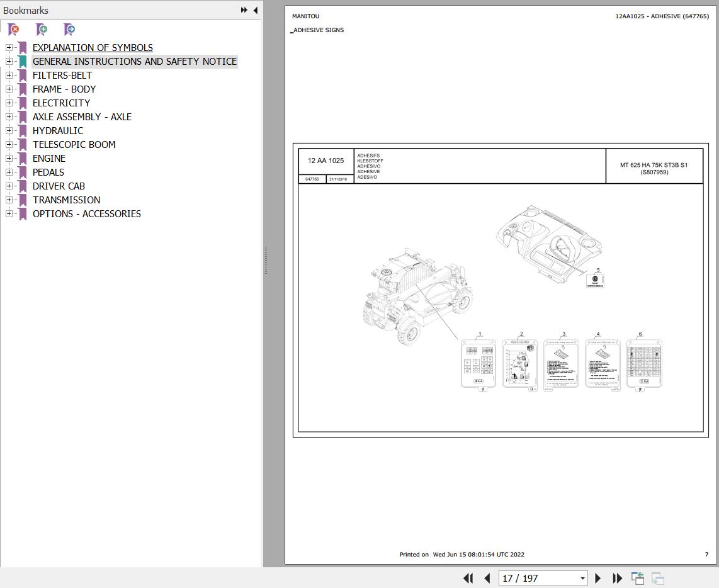Expand the TELESCOPIC BOOM node
719x588 pixels.
click(x=9, y=144)
